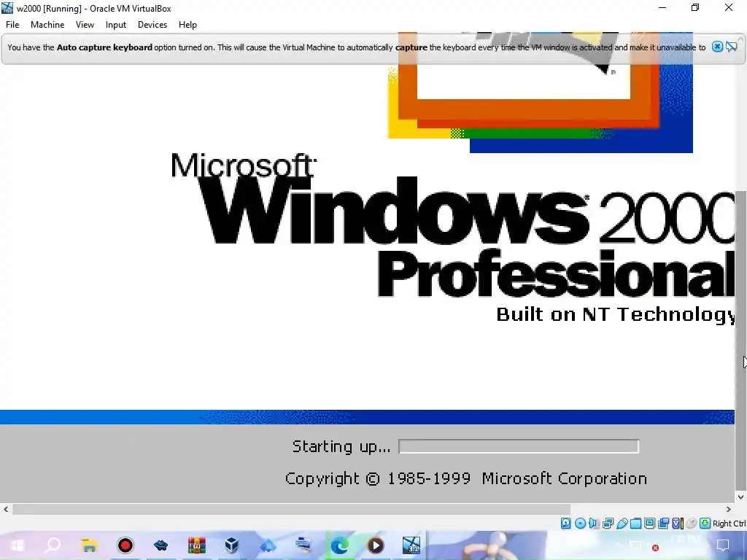
Task: Click the keyboard capture green arrow icon
Action: point(705,524)
